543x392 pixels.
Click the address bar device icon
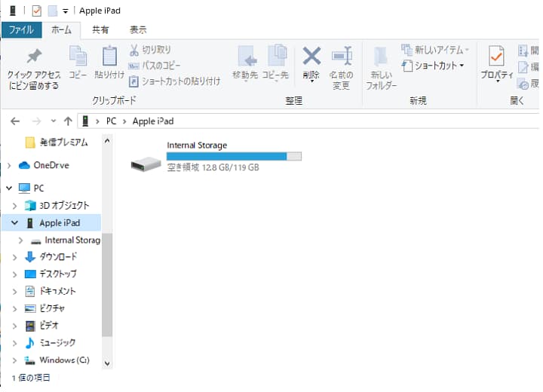tap(85, 121)
